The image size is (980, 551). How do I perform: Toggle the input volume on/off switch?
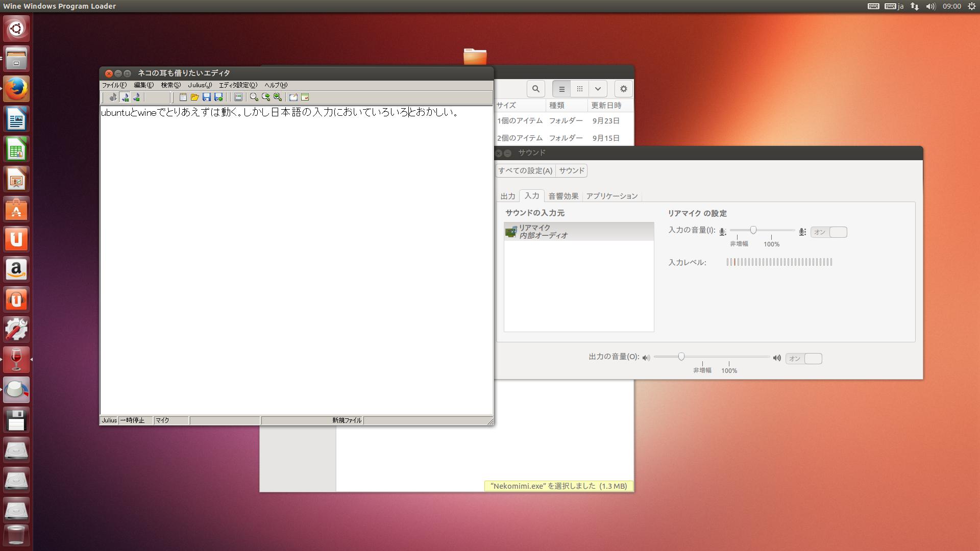(828, 232)
